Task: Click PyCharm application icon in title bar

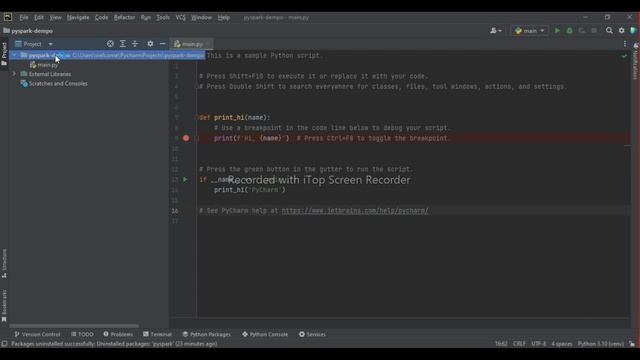Action: tap(8, 17)
